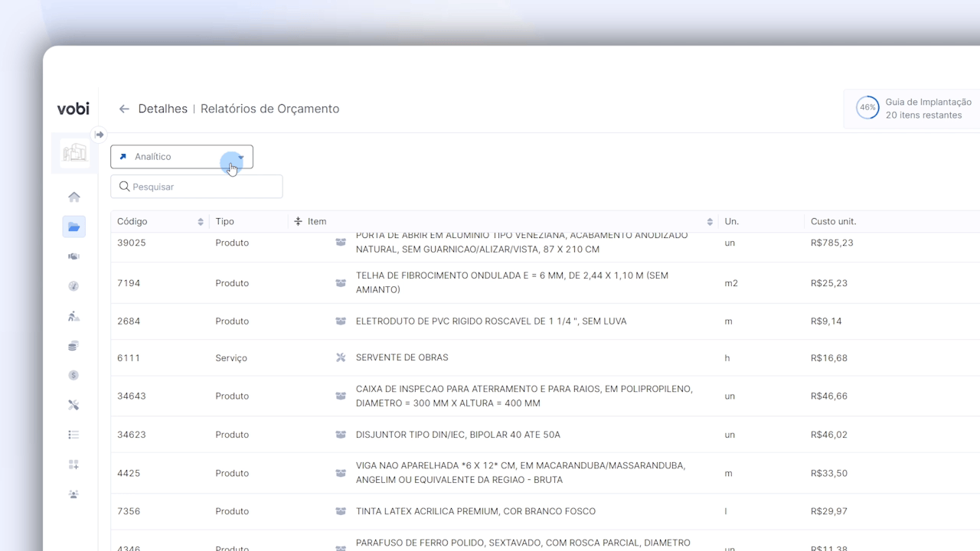This screenshot has width=980, height=551.
Task: Click the unit cost R$46,02
Action: (829, 435)
